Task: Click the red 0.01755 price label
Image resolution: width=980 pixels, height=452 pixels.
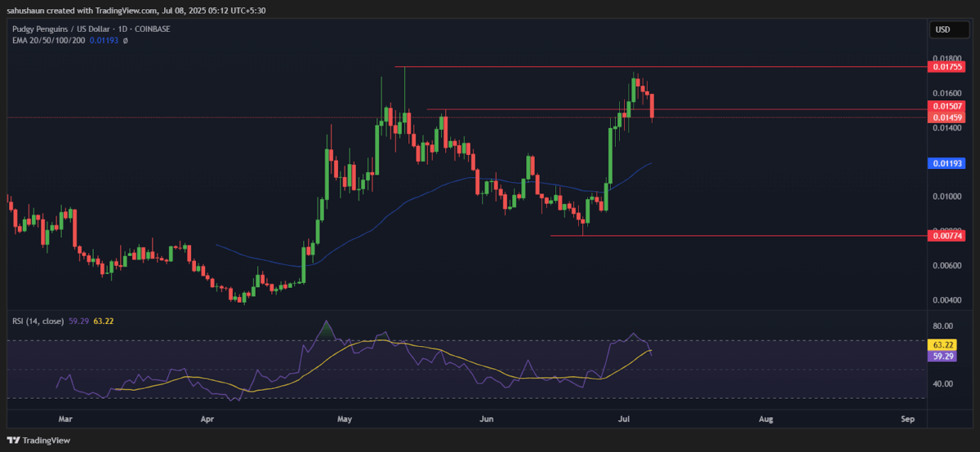Action: [948, 68]
